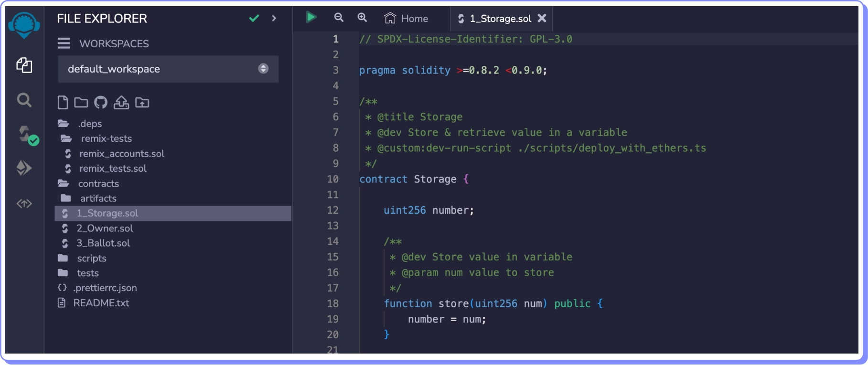Screen dimensions: 868x365
Task: Open the workspaces hamburger menu
Action: [64, 43]
